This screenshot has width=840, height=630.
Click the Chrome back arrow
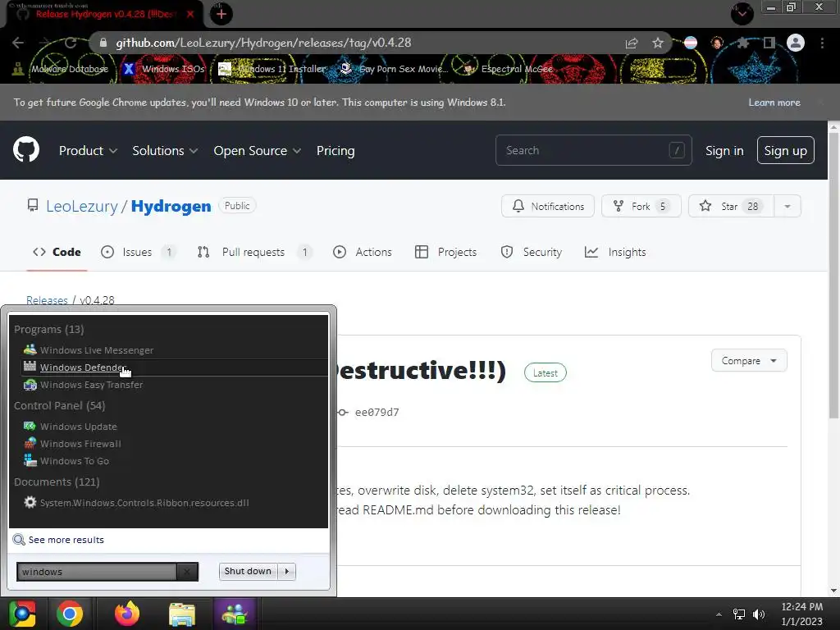[x=18, y=43]
